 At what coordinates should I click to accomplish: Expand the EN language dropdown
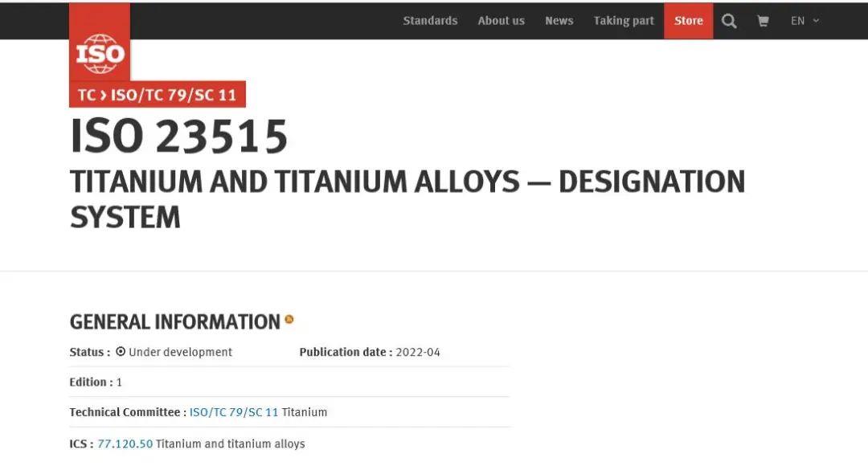805,21
